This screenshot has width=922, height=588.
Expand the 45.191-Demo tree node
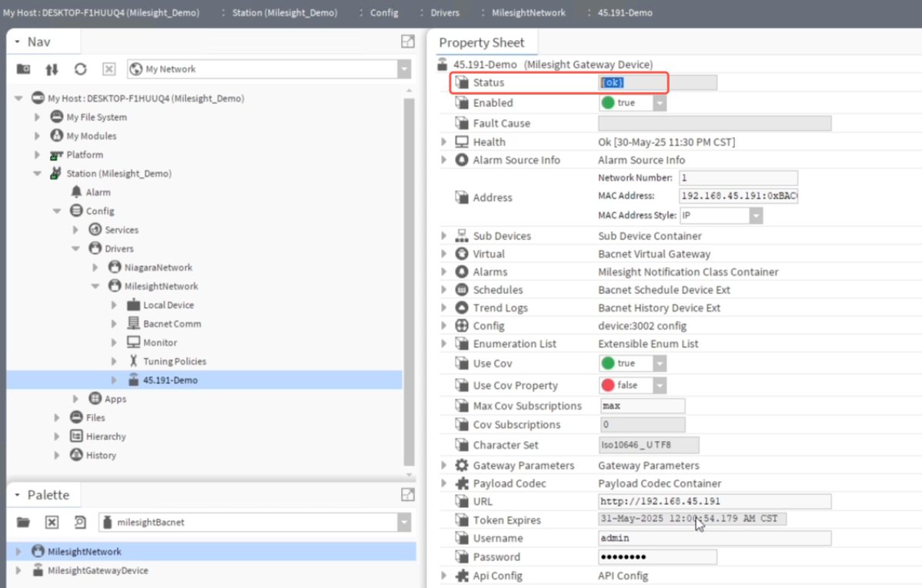(x=114, y=380)
